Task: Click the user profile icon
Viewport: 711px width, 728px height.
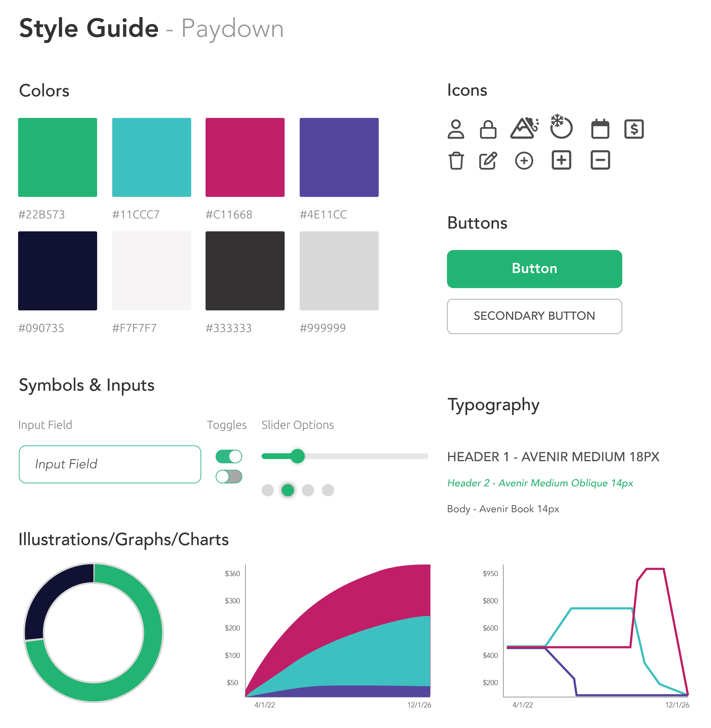Action: click(x=456, y=129)
